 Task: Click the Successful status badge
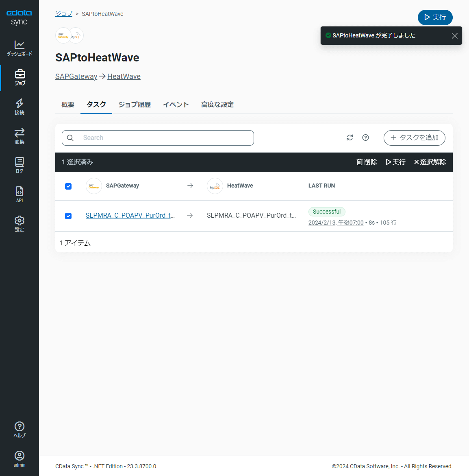pos(327,212)
